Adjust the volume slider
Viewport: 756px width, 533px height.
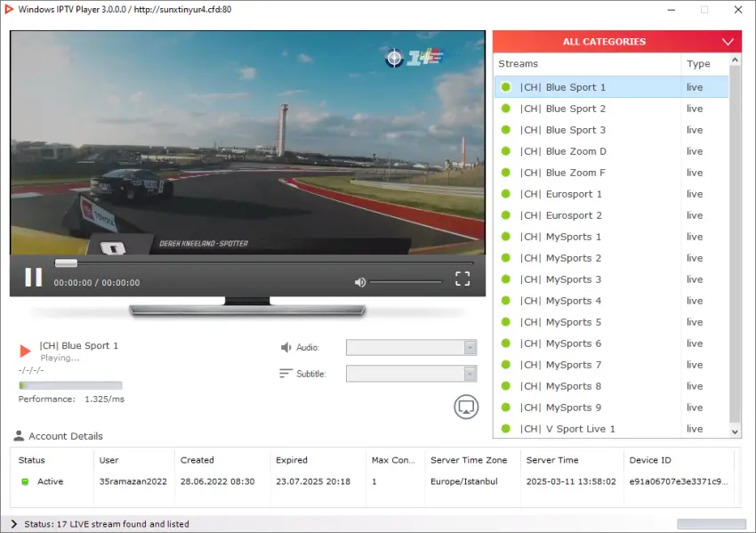(406, 282)
